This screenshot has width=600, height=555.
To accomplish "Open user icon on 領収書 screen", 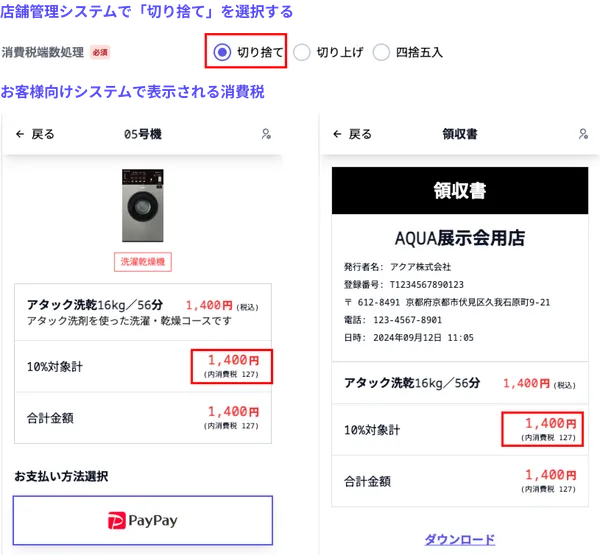I will [583, 134].
